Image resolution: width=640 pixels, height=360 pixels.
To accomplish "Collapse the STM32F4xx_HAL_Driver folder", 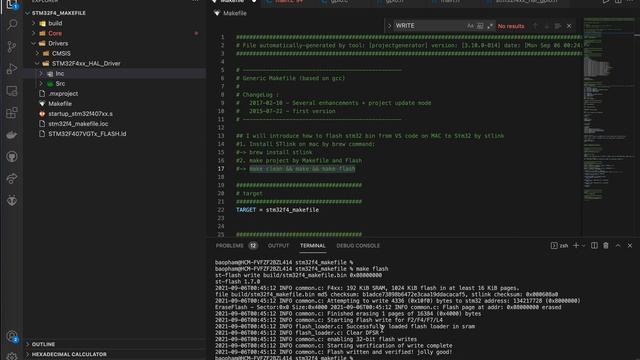I will pos(38,63).
